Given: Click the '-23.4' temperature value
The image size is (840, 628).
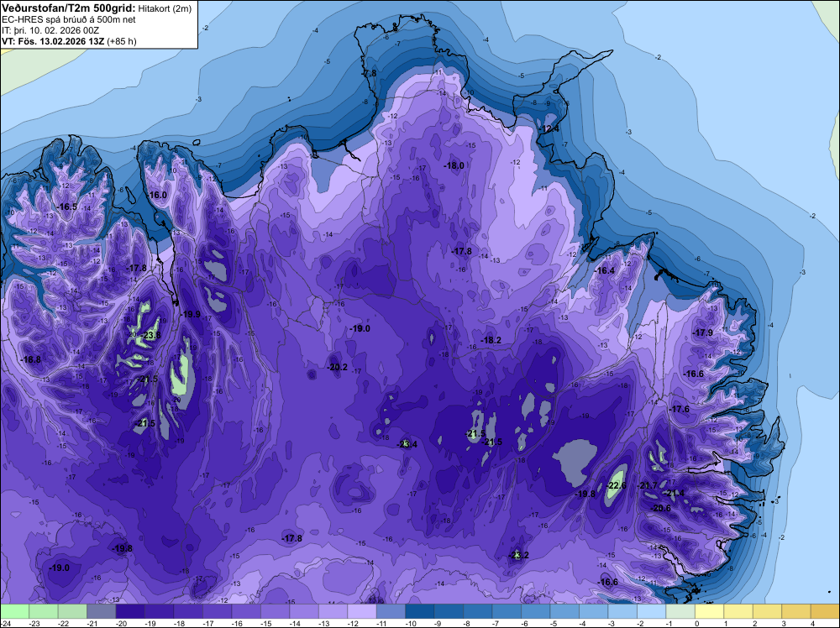Looking at the screenshot, I should (407, 444).
